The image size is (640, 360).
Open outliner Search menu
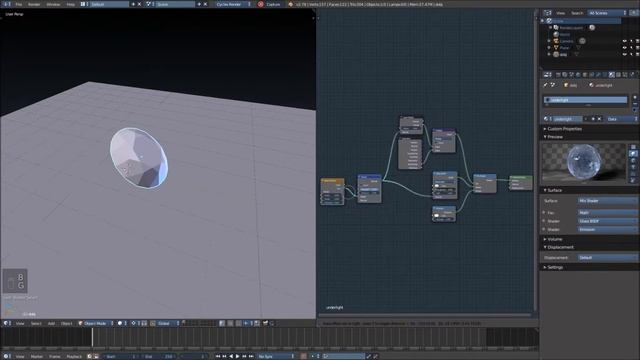tap(577, 13)
